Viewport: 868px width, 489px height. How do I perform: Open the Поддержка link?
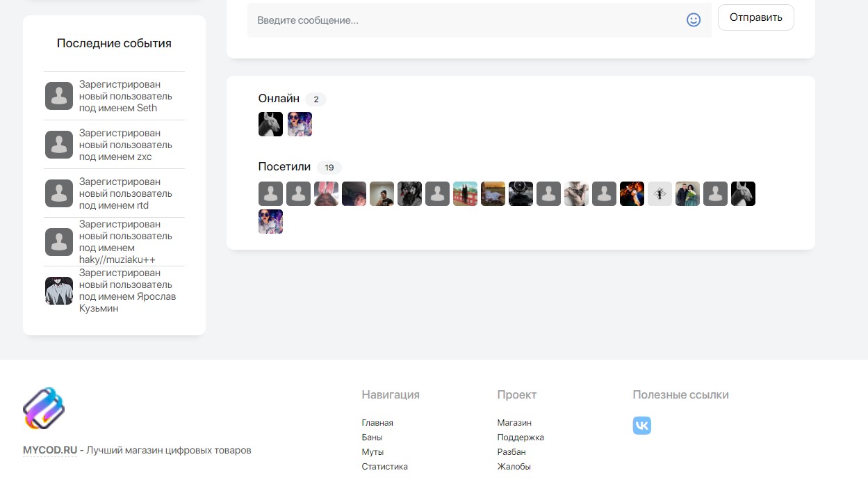pyautogui.click(x=521, y=438)
